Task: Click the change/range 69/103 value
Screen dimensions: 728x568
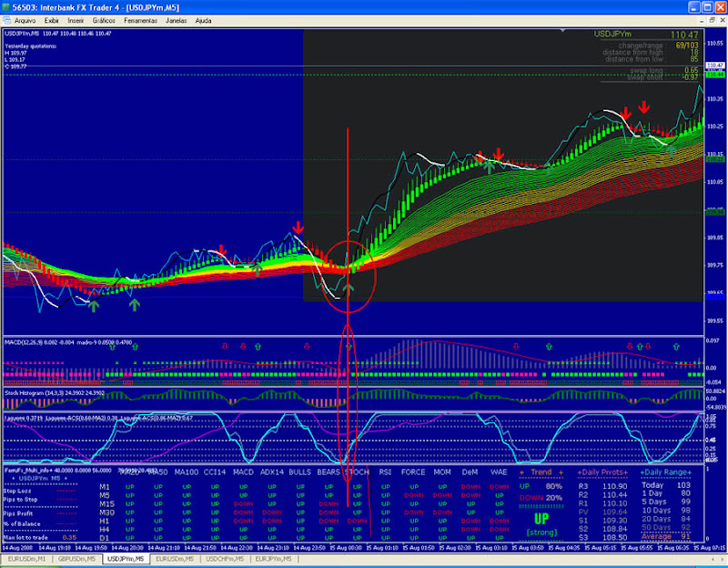Action: click(687, 46)
